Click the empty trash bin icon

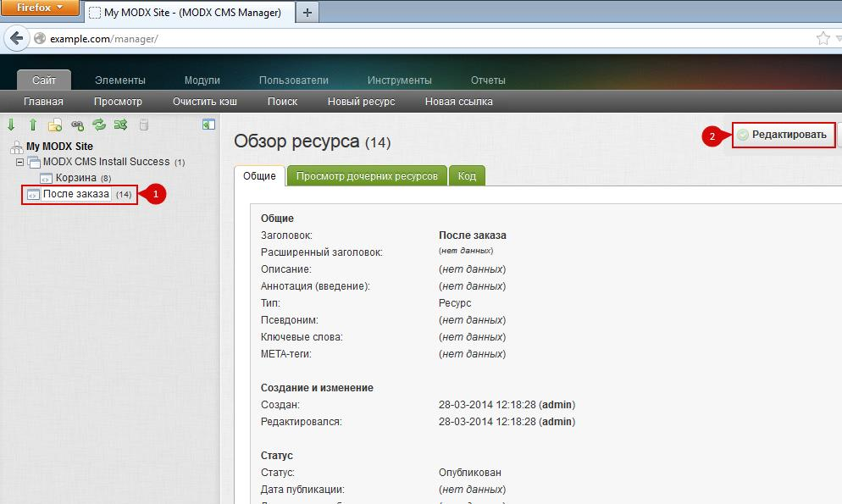143,125
